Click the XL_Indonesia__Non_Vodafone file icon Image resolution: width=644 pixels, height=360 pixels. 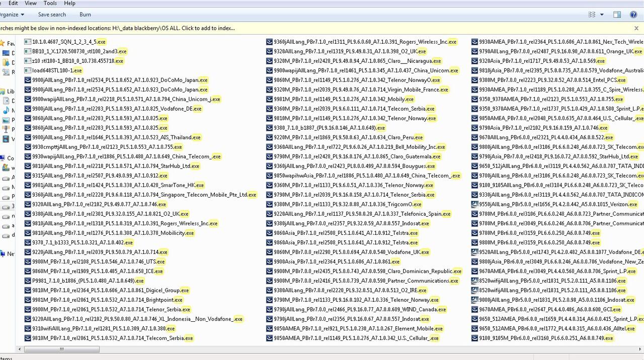click(28, 319)
